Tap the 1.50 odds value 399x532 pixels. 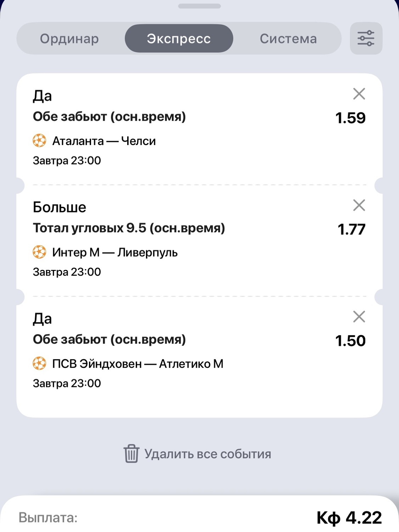coord(350,341)
